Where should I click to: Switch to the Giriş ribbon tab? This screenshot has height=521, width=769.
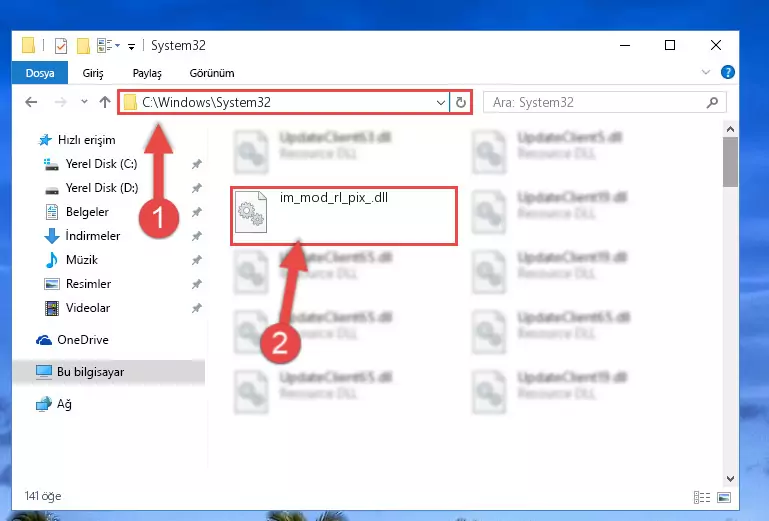93,73
